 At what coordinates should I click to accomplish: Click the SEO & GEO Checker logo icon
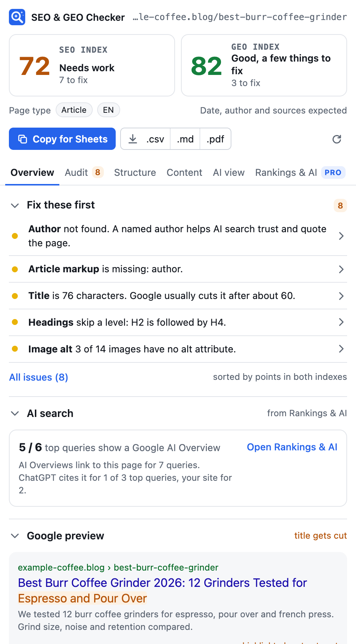point(17,17)
